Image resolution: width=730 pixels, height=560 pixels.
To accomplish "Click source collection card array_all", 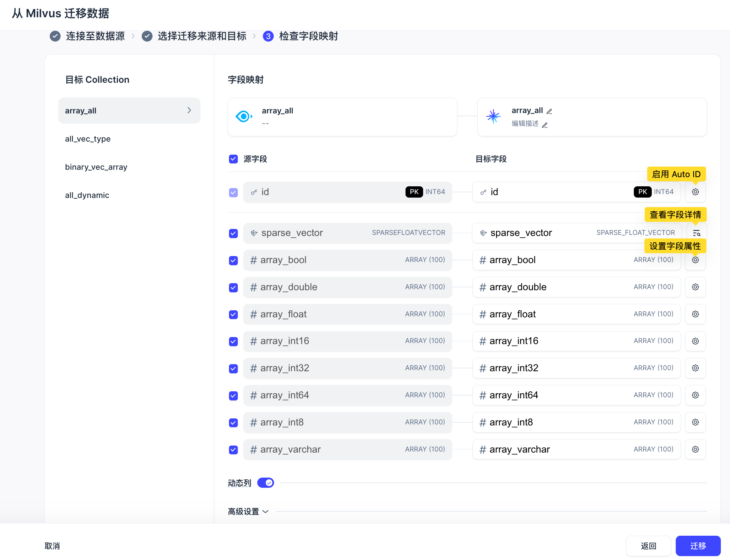I will point(342,117).
